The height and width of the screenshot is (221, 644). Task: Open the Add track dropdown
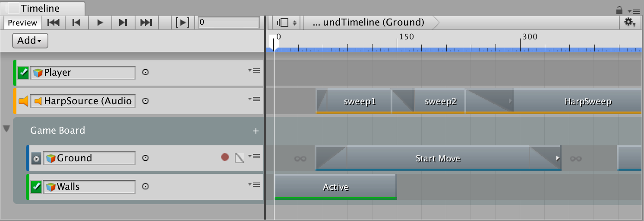(x=30, y=41)
